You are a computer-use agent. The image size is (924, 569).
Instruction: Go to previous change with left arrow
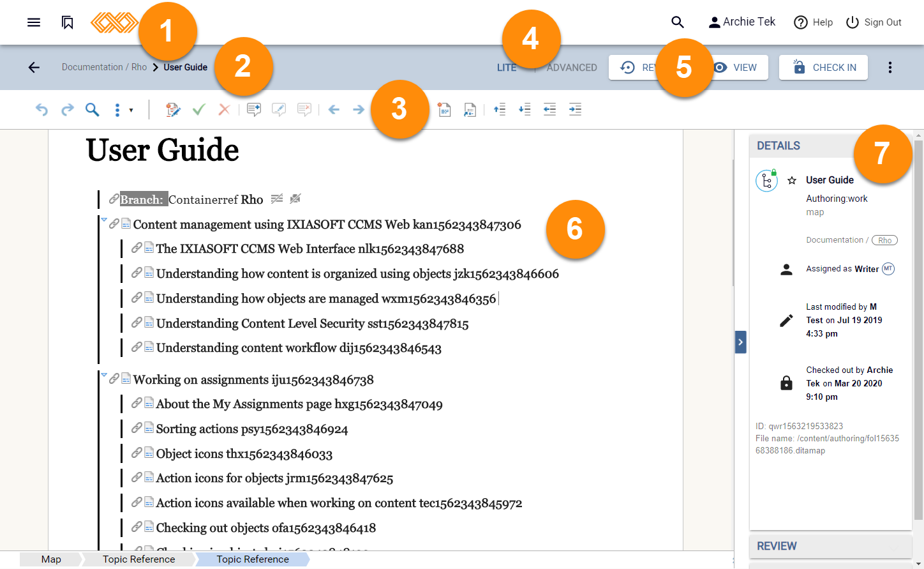(x=334, y=110)
